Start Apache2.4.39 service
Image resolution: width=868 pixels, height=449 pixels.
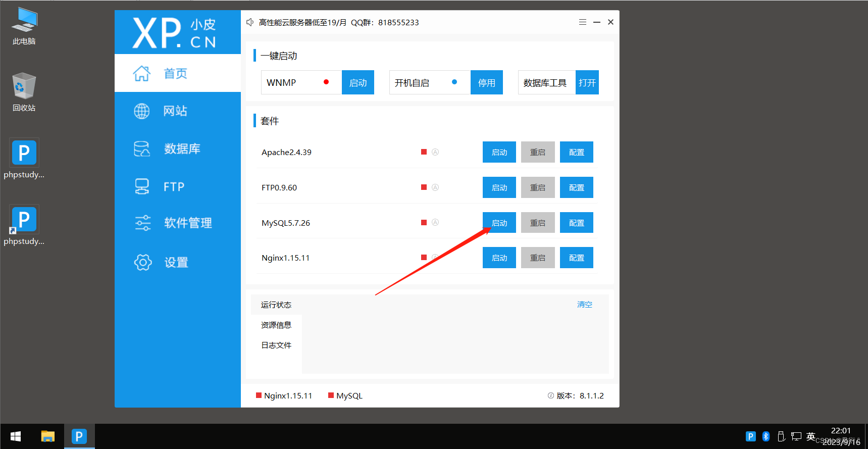pyautogui.click(x=499, y=152)
